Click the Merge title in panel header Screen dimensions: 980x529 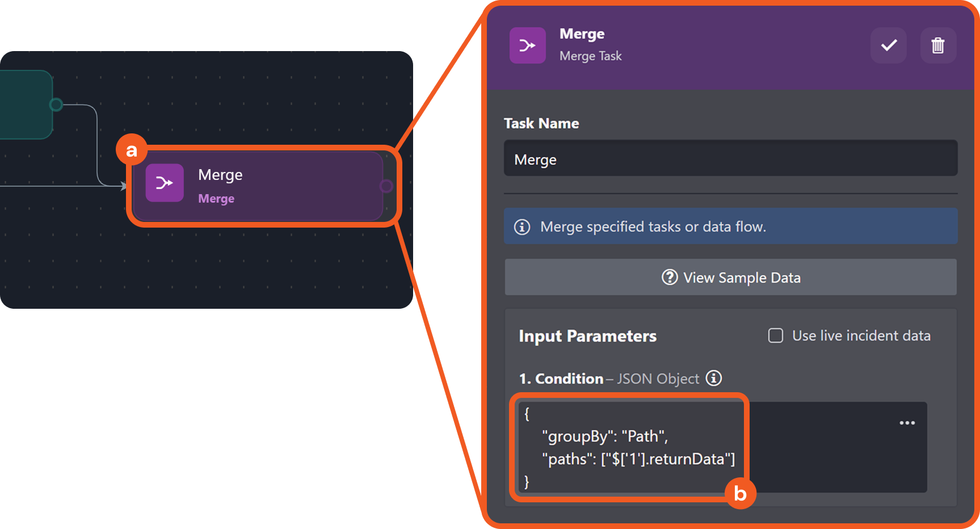pyautogui.click(x=582, y=34)
